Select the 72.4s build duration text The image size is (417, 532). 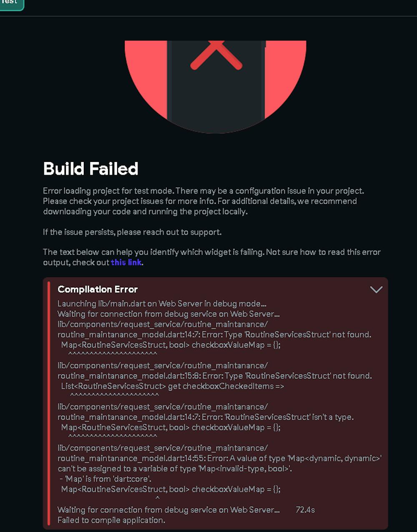pyautogui.click(x=305, y=509)
